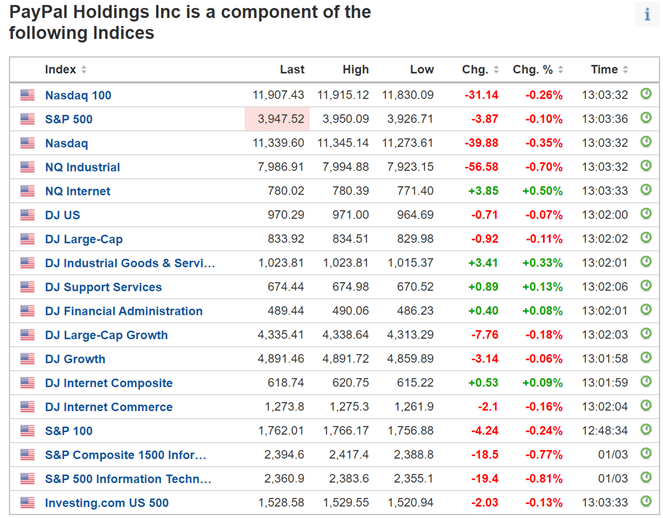Open the DJ Large-Cap Growth link
The image size is (663, 518).
click(106, 335)
